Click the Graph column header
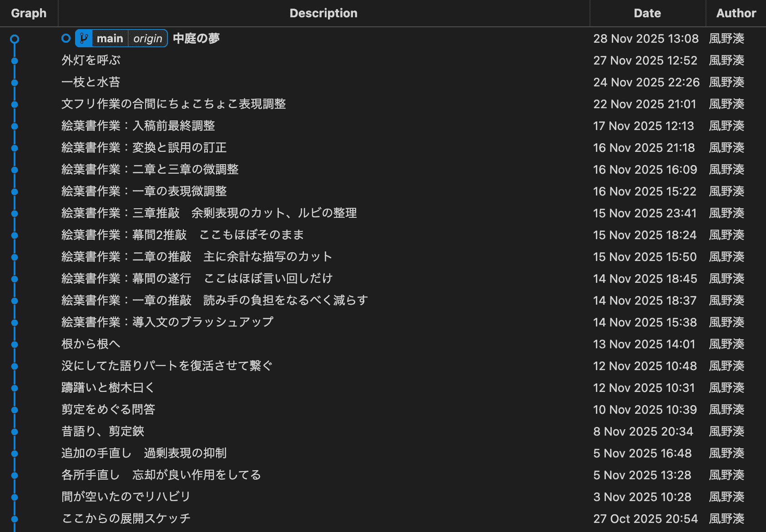The image size is (766, 532). point(29,13)
